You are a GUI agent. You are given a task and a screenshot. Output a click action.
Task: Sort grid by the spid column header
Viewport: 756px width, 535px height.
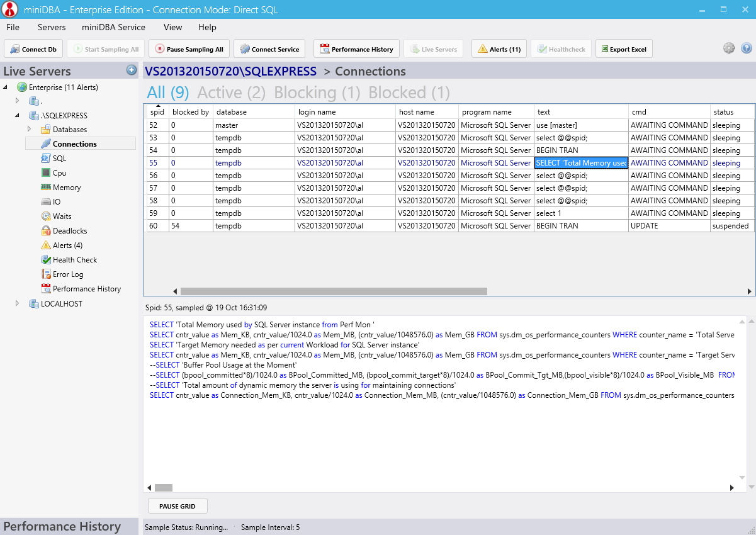coord(158,112)
